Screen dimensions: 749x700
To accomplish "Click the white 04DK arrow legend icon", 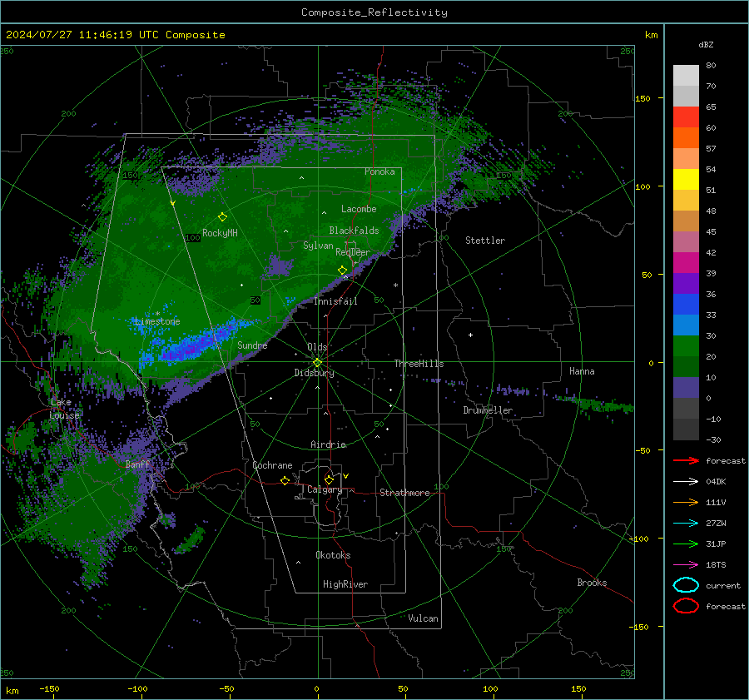I will [686, 482].
